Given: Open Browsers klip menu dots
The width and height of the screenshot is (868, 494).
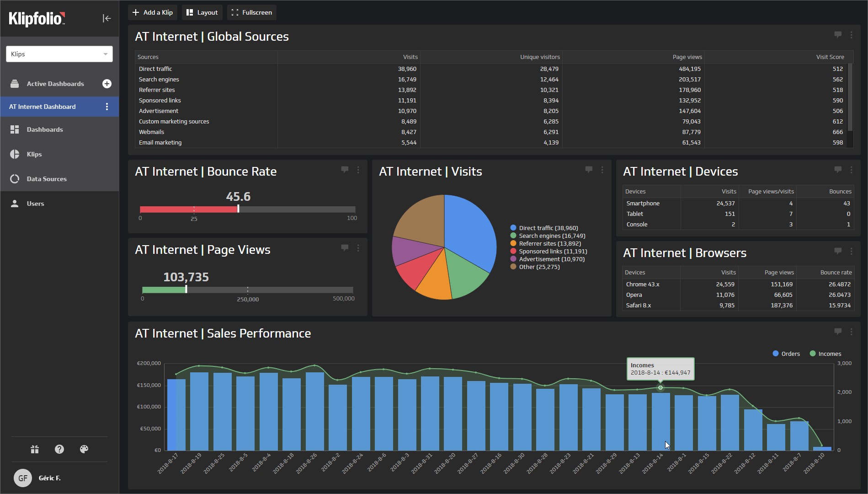Looking at the screenshot, I should pyautogui.click(x=851, y=251).
